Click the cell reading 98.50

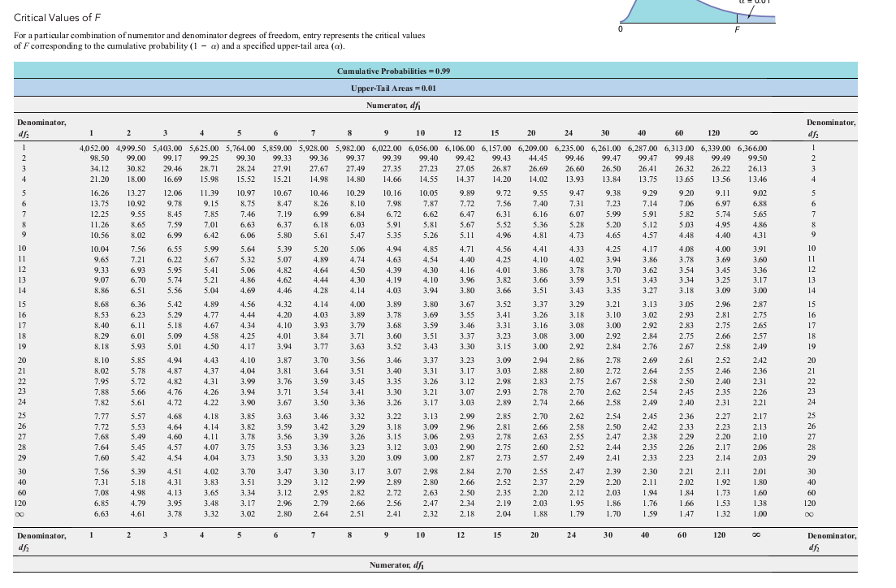click(x=99, y=158)
